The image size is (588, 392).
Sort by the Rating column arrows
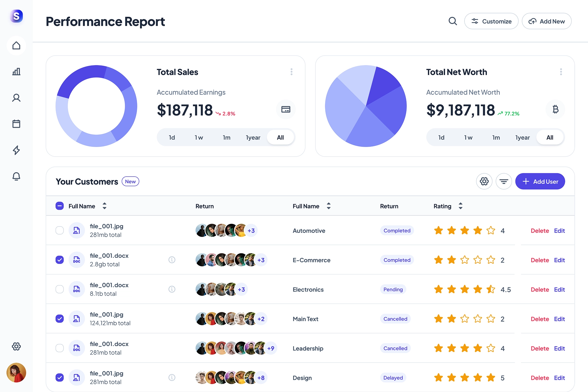460,206
